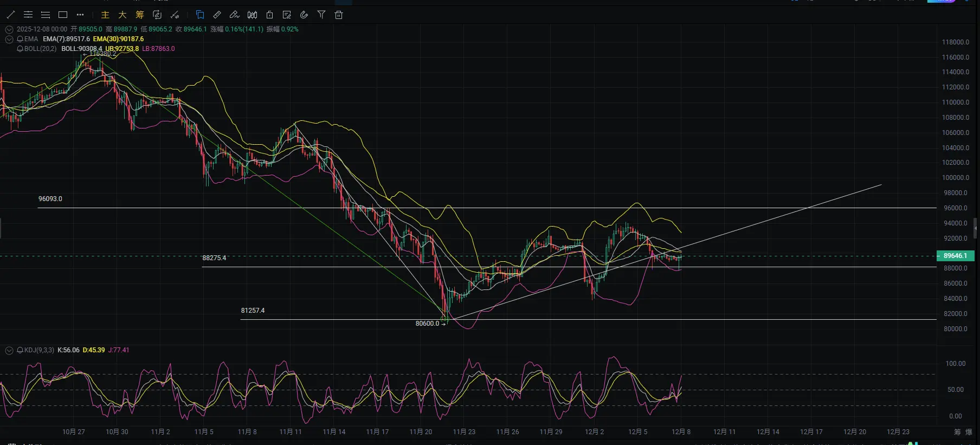Click the LB:87863.0 value
This screenshot has height=445, width=980.
tap(158, 49)
